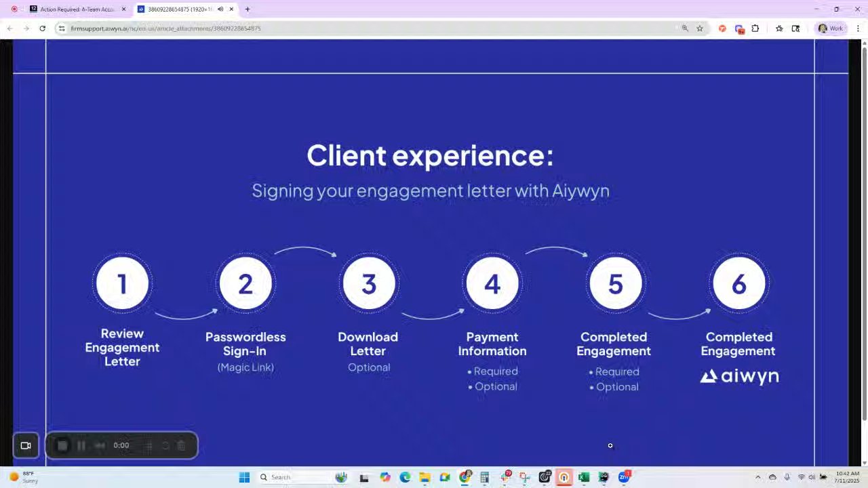Close the Action Required tab

pos(123,9)
